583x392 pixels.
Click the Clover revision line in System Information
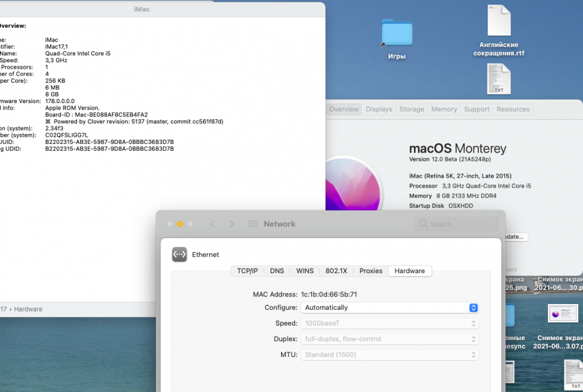134,122
